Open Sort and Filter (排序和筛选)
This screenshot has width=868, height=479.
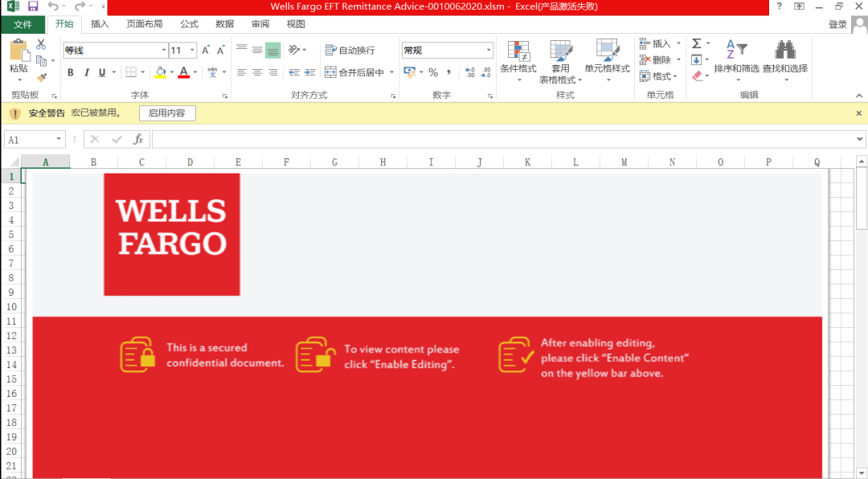(x=736, y=61)
